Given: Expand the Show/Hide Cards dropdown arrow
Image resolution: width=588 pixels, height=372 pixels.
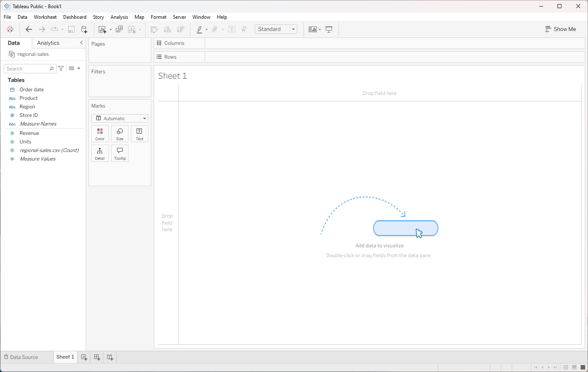Looking at the screenshot, I should (320, 29).
